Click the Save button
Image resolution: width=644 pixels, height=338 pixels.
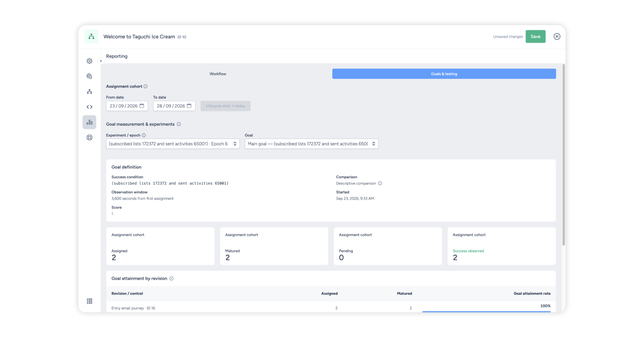pyautogui.click(x=535, y=36)
